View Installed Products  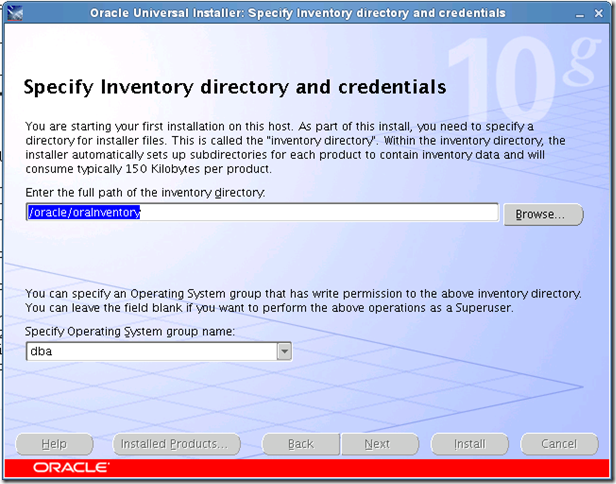[177, 444]
